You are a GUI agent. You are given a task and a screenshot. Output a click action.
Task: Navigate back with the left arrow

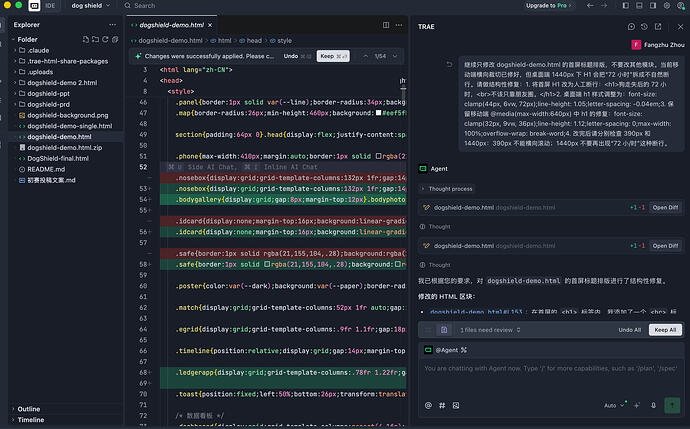(x=590, y=6)
